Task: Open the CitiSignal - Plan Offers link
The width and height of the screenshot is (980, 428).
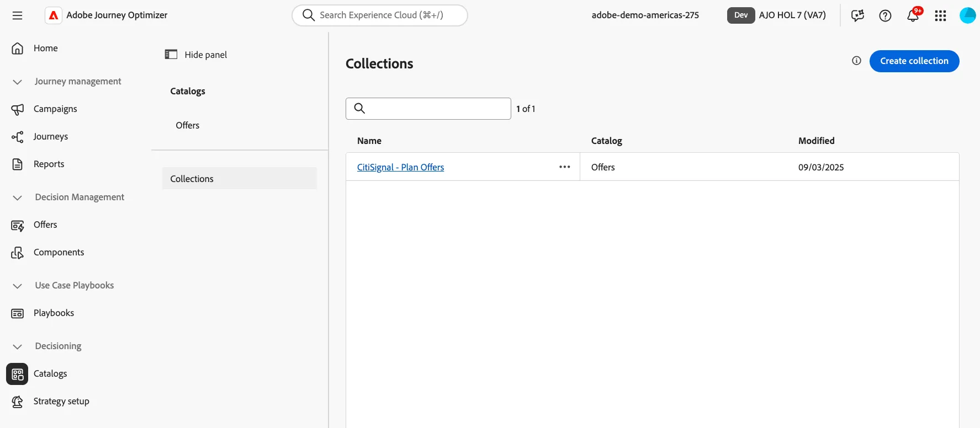Action: (x=400, y=167)
